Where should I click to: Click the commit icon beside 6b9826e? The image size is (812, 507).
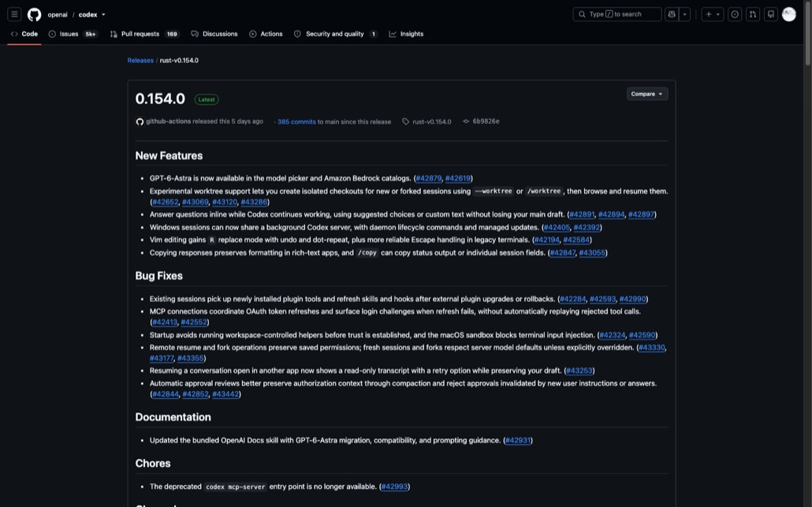[466, 121]
